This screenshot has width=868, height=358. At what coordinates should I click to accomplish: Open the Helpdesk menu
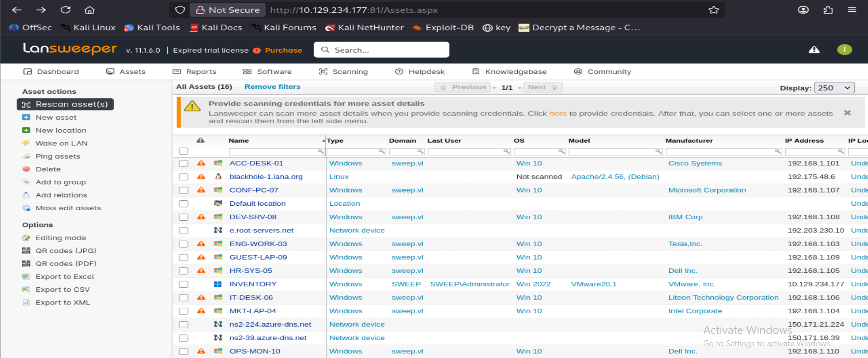point(420,72)
